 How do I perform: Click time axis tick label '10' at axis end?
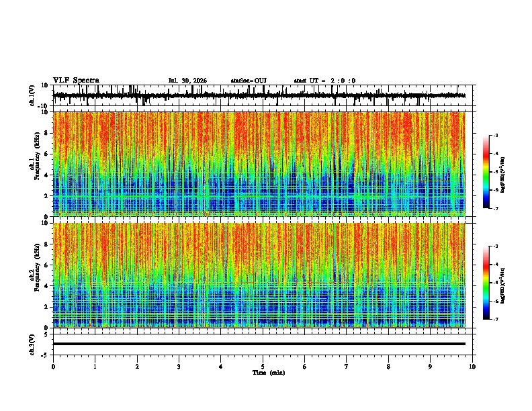click(472, 367)
